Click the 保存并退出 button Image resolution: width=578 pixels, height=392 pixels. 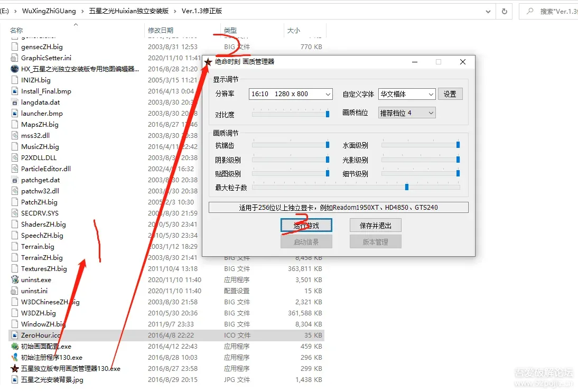coord(375,225)
